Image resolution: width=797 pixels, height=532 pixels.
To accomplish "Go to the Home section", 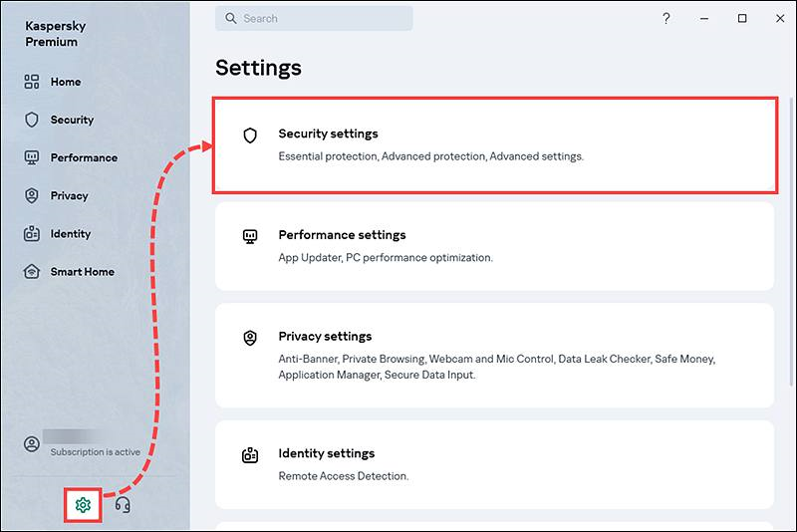I will [66, 82].
